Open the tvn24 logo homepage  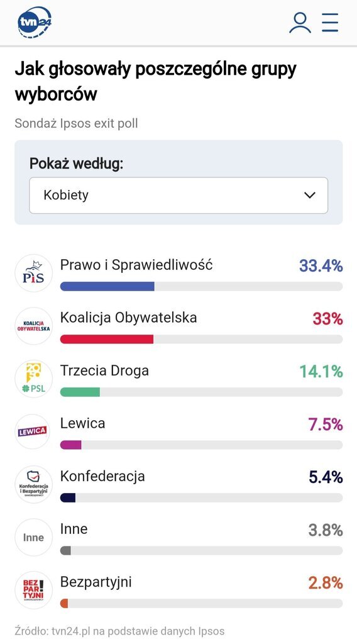tap(35, 23)
